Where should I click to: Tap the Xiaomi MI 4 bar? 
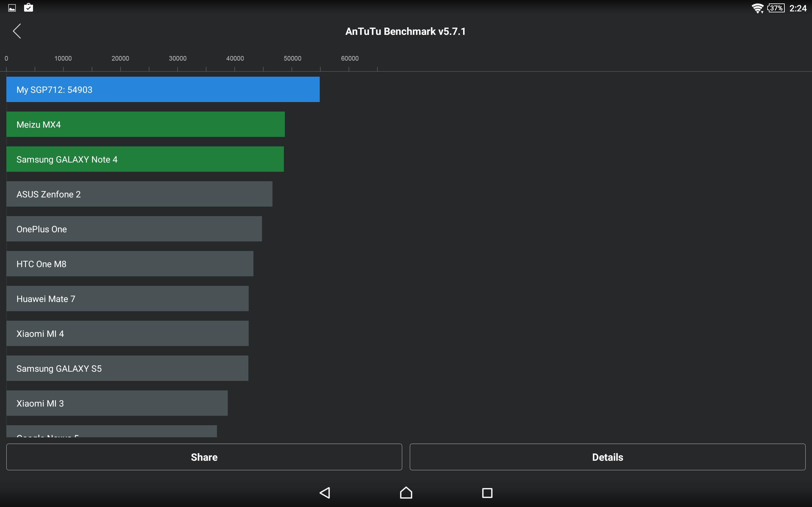127,334
